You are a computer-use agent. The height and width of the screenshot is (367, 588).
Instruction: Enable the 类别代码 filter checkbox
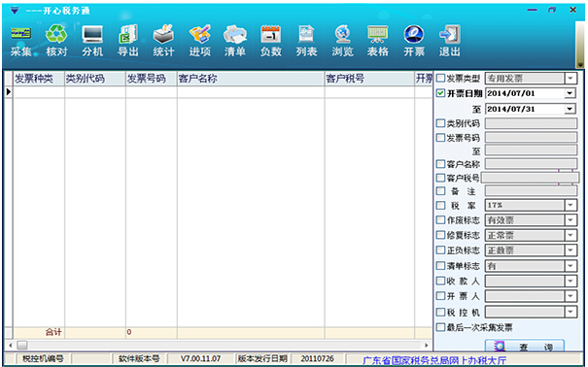tap(440, 123)
